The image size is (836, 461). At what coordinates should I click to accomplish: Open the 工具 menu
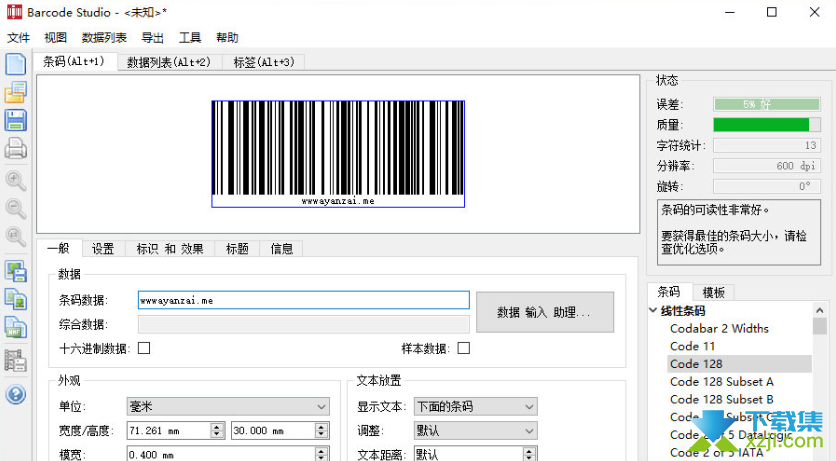pos(190,38)
